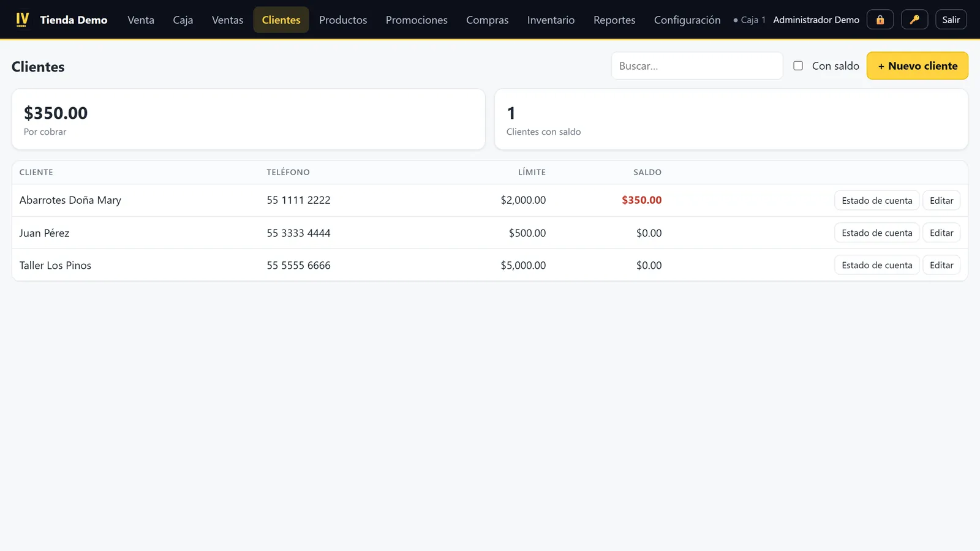
Task: Navigate to Inventario
Action: pyautogui.click(x=551, y=20)
